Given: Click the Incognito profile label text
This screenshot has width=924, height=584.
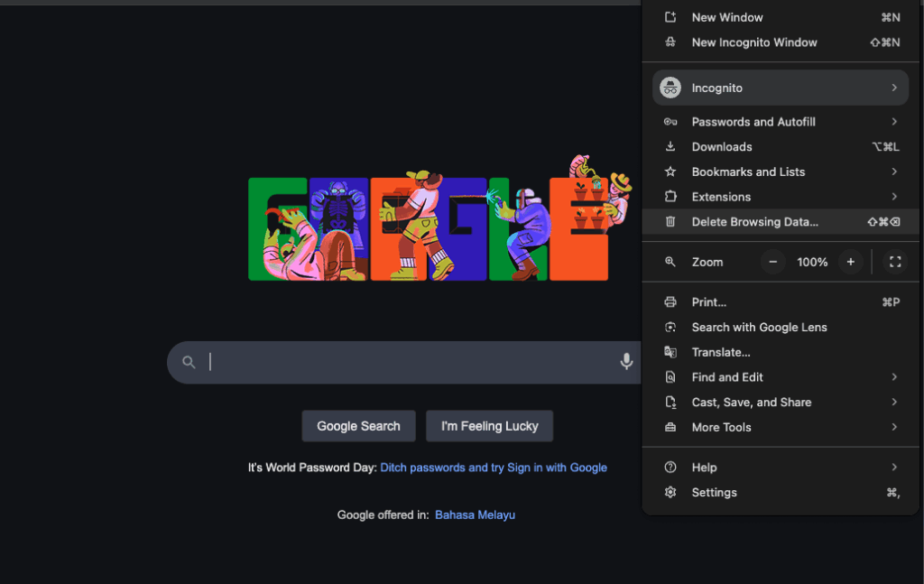Looking at the screenshot, I should coord(717,88).
